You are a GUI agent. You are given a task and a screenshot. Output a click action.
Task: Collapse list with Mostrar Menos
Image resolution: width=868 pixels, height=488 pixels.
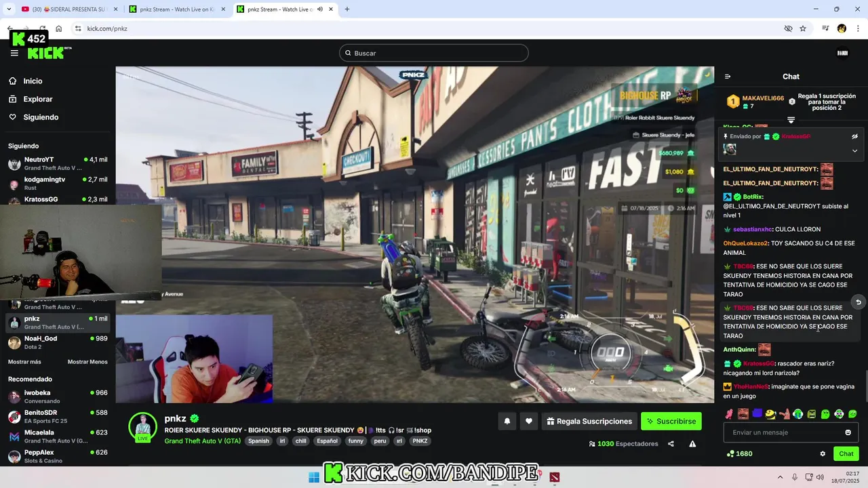[87, 362]
